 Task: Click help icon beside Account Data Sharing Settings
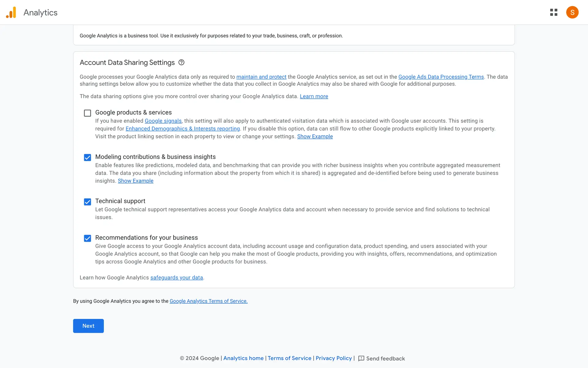(x=181, y=63)
